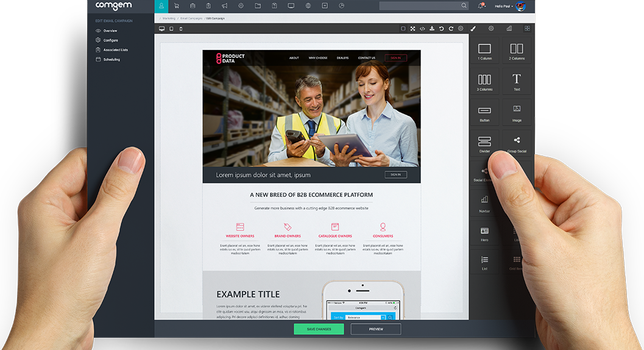This screenshot has height=350, width=644.
Task: Expand the Hello Paul user menu
Action: click(504, 6)
